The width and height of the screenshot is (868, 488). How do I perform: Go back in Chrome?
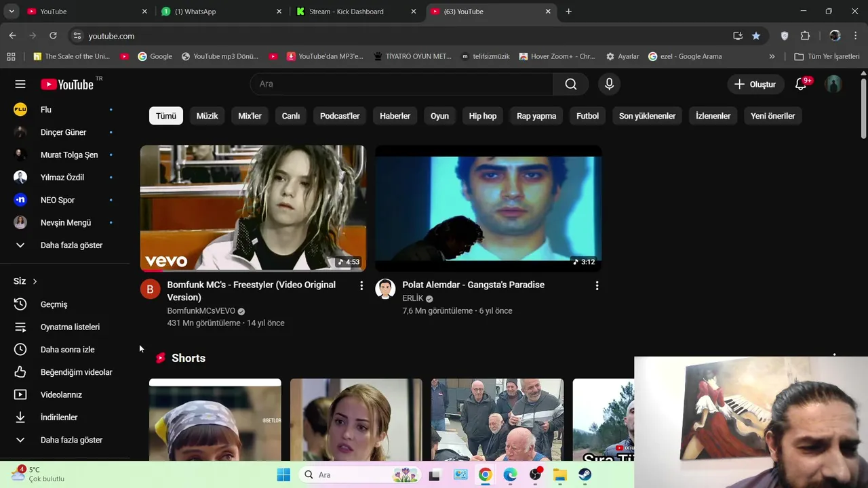click(12, 36)
